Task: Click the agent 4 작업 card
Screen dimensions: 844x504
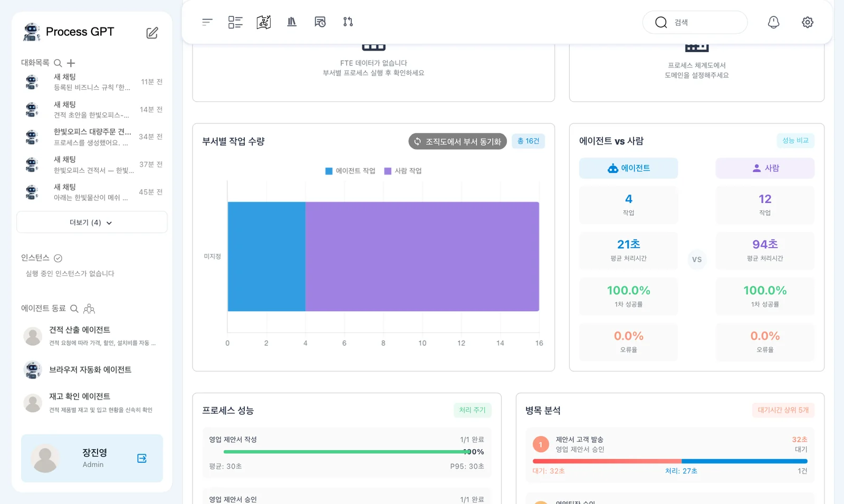Action: (x=628, y=205)
